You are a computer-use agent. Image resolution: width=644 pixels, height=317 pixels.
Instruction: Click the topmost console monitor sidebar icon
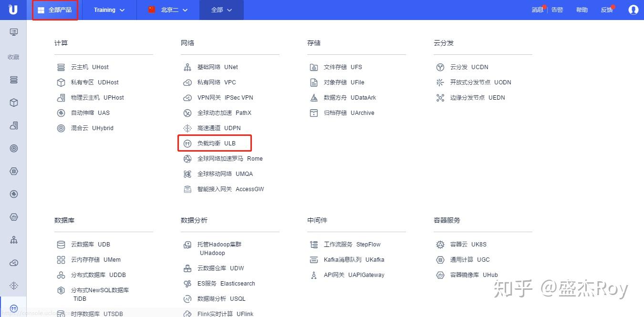pyautogui.click(x=13, y=31)
